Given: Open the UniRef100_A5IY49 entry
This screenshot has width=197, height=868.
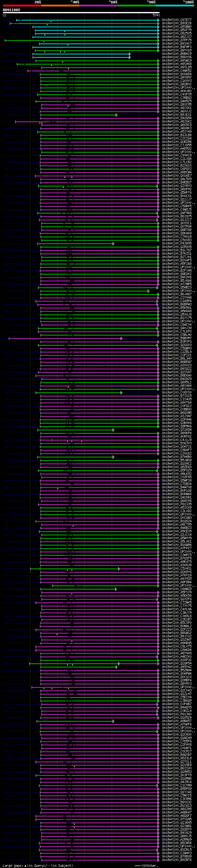Looking at the screenshot, I should [177, 132].
